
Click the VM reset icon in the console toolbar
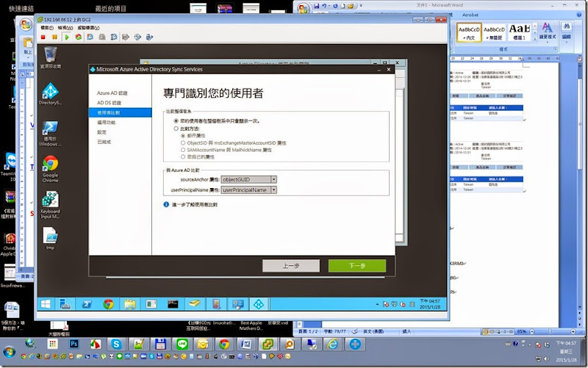pos(79,37)
